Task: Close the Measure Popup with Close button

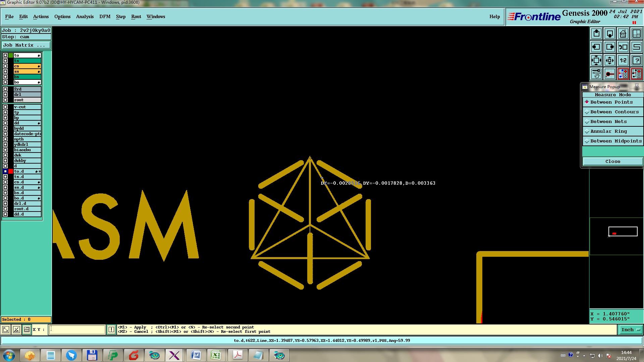Action: pyautogui.click(x=612, y=162)
